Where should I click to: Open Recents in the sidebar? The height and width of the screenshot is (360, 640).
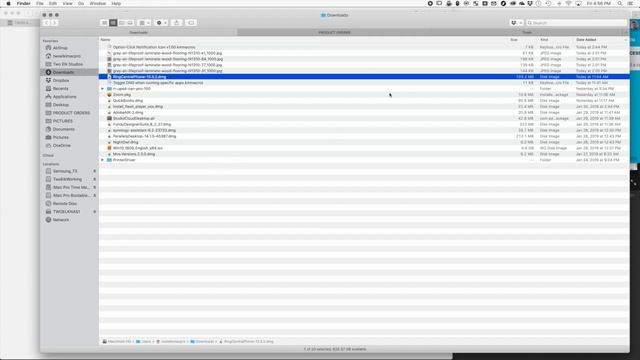pos(60,89)
